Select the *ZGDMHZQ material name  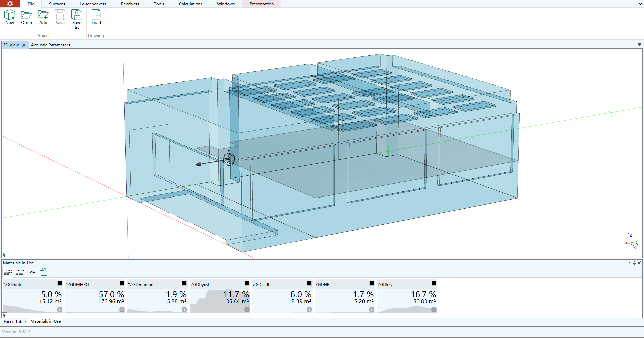point(77,284)
